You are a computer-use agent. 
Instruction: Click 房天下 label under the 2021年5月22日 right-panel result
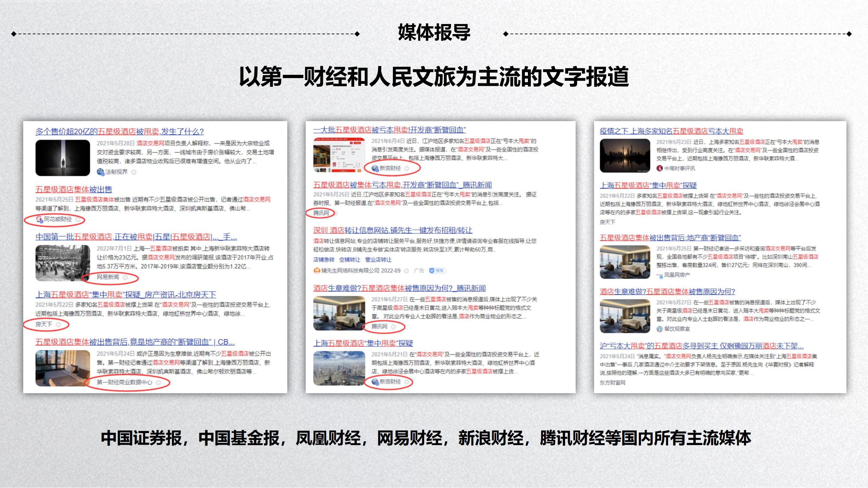(607, 222)
